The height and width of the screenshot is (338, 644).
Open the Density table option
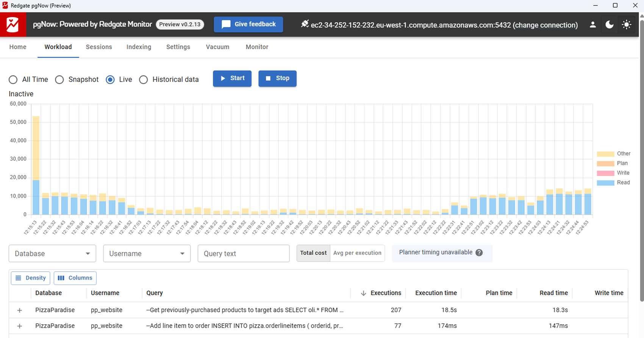coord(31,278)
